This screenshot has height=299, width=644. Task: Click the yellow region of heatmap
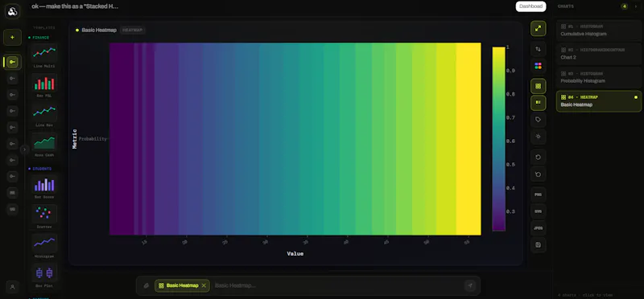coord(469,138)
